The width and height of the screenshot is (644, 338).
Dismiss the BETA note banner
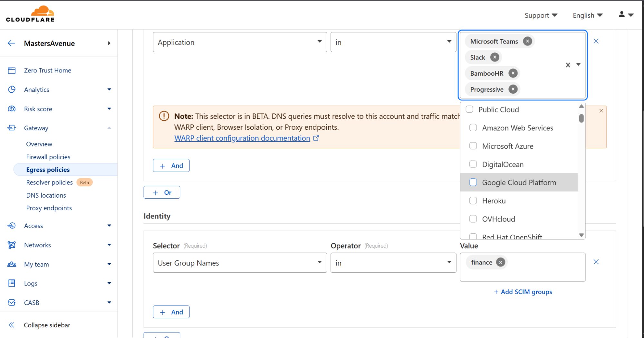click(x=601, y=111)
